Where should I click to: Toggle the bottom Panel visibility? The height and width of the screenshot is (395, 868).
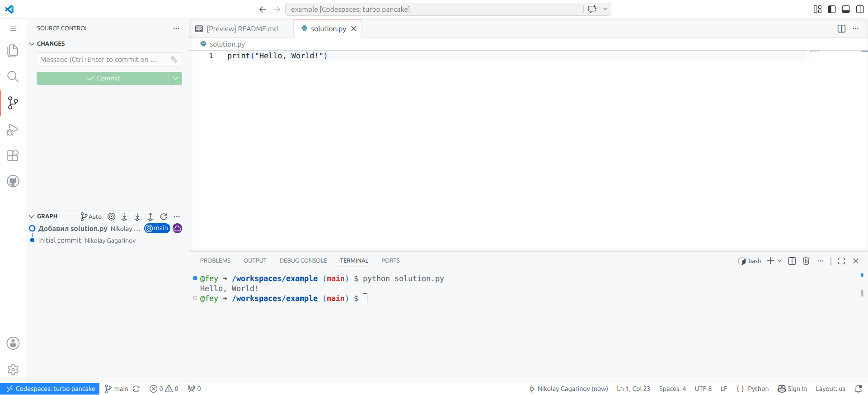coord(846,9)
